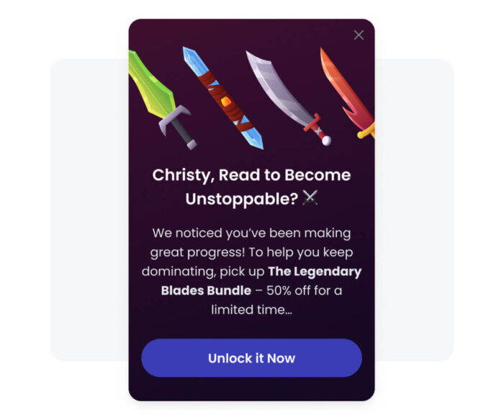The width and height of the screenshot is (504, 420).
Task: Click the gray background panel right of popup
Action: (414, 210)
